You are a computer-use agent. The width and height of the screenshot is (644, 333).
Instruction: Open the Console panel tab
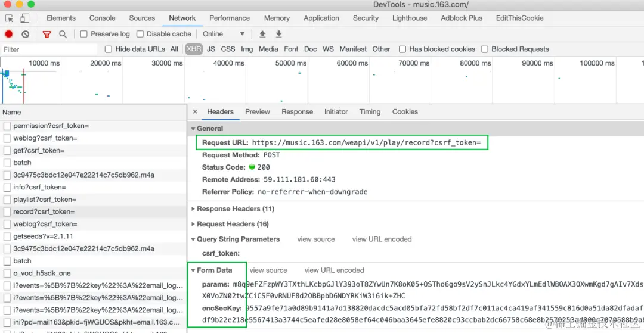point(103,18)
